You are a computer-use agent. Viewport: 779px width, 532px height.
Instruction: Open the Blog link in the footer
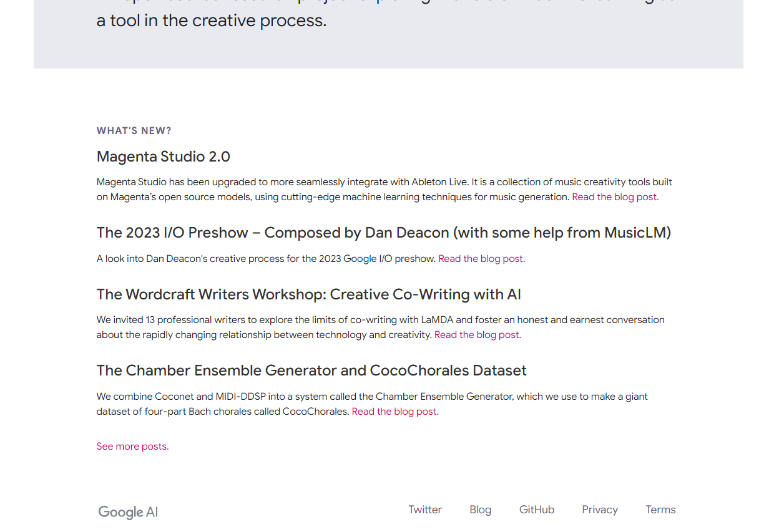tap(481, 510)
